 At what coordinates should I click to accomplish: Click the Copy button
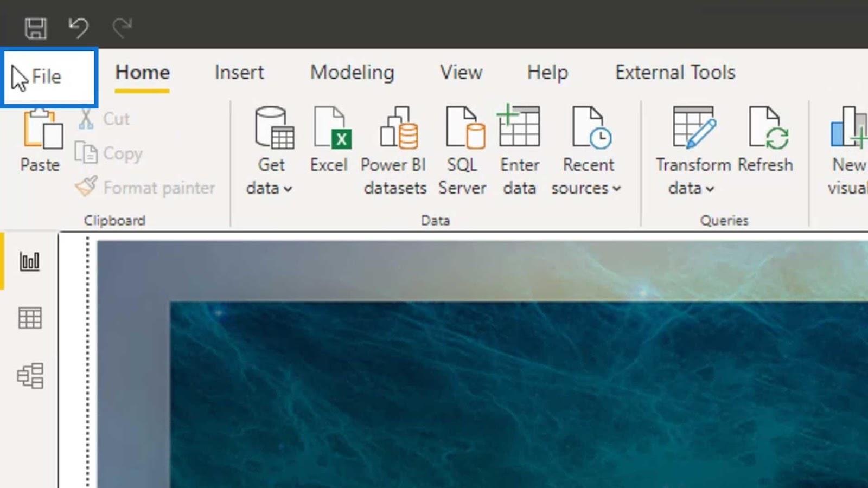click(108, 153)
